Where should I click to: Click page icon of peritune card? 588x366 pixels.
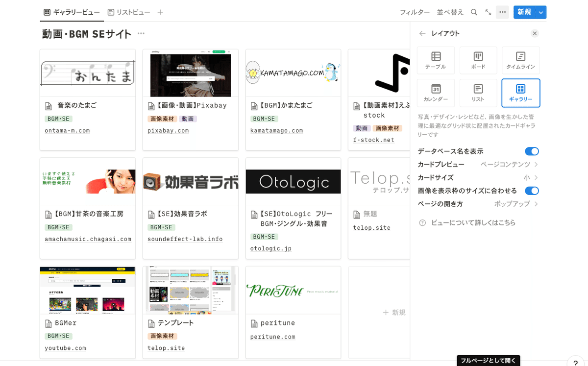(x=254, y=323)
